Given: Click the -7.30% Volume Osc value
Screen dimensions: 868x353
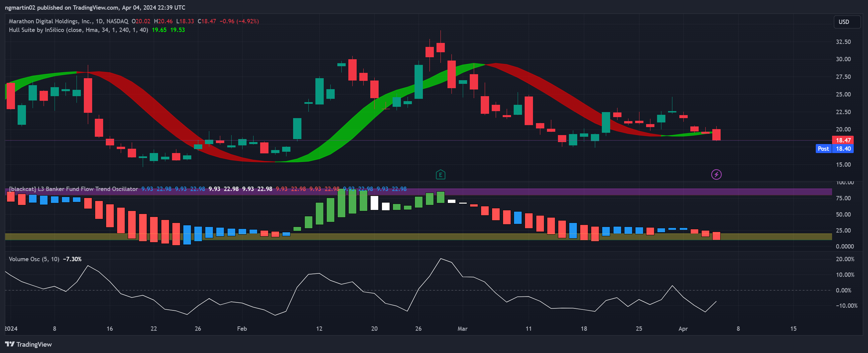Looking at the screenshot, I should coord(72,259).
